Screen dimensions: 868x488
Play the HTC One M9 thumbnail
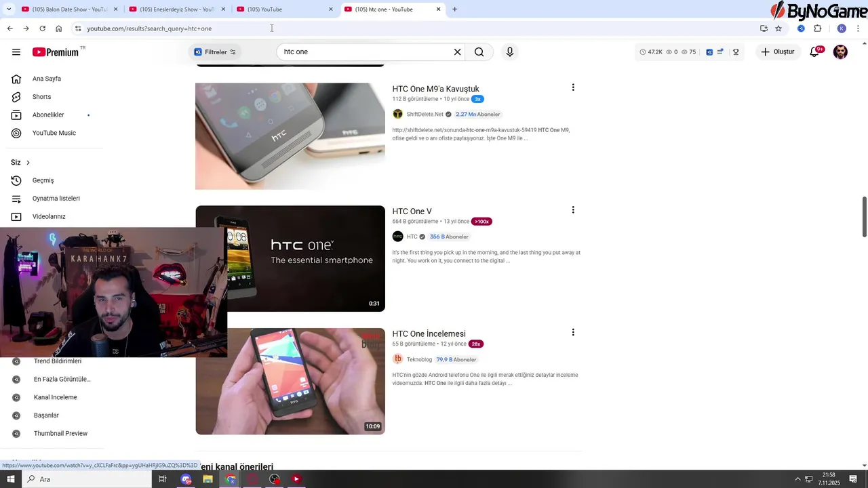click(x=290, y=136)
